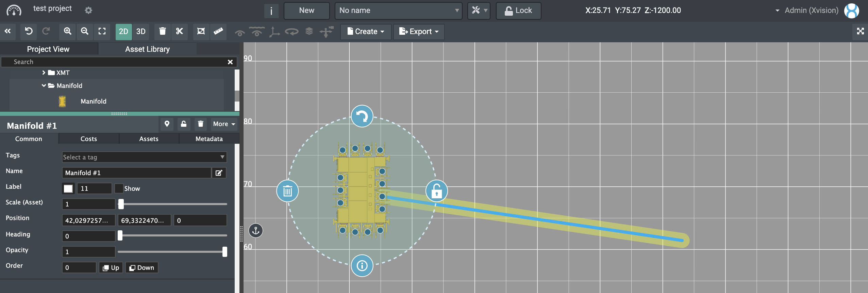Open the Assets tab
Image resolution: width=868 pixels, height=293 pixels.
[149, 139]
